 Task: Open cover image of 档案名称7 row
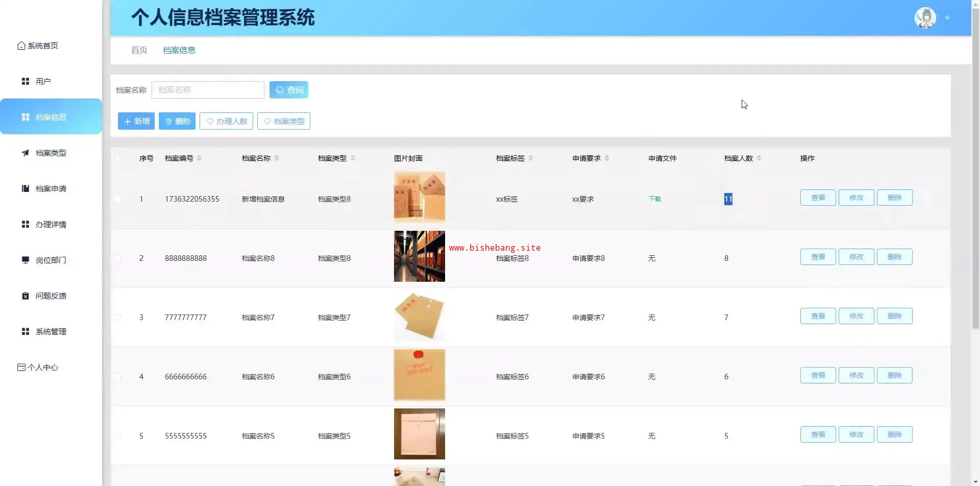click(x=420, y=315)
